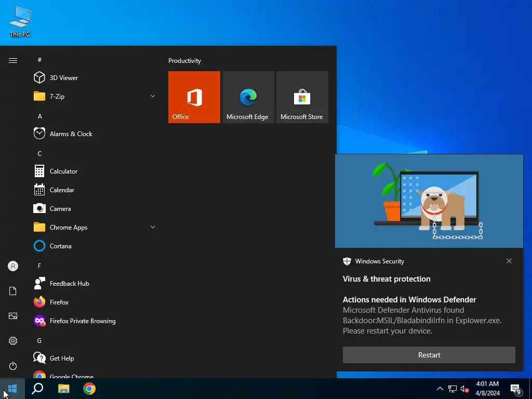This screenshot has height=399, width=532.
Task: Open the user account icon in Start
Action: click(13, 266)
